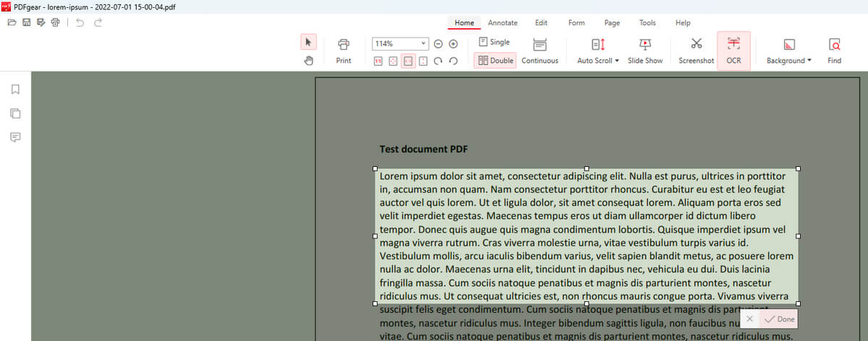Switch to Single page view

tap(495, 43)
